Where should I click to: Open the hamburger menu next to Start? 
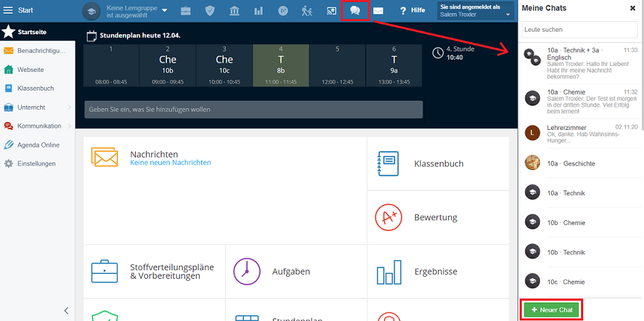[8, 11]
